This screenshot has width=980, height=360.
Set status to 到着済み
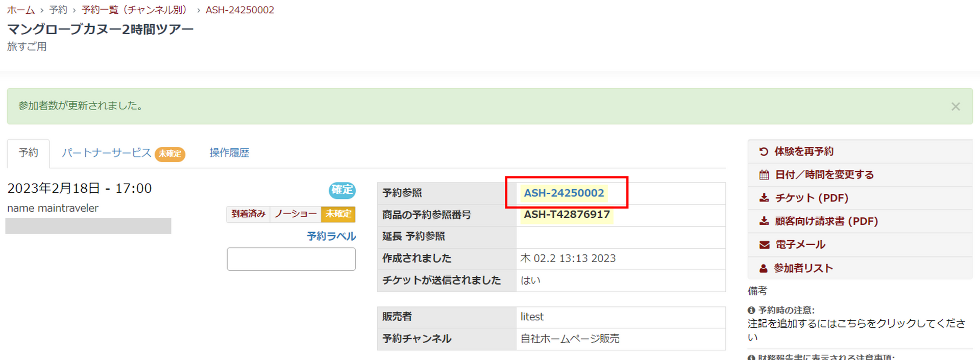pos(248,214)
